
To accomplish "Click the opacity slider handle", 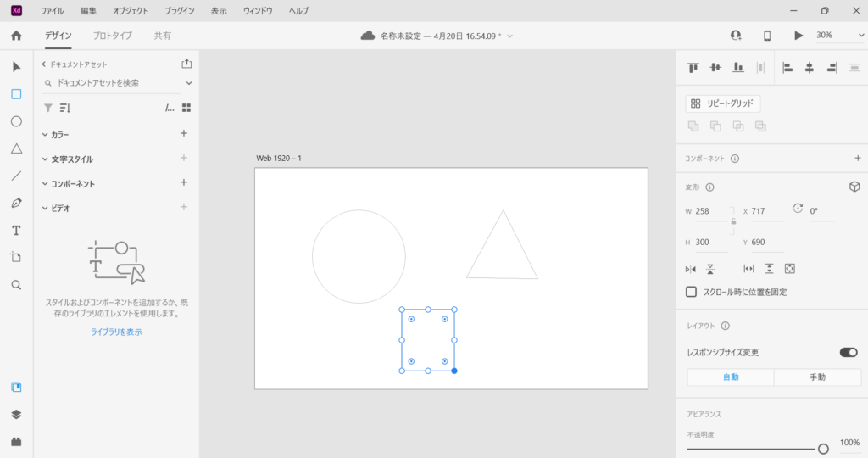I will pos(823,449).
